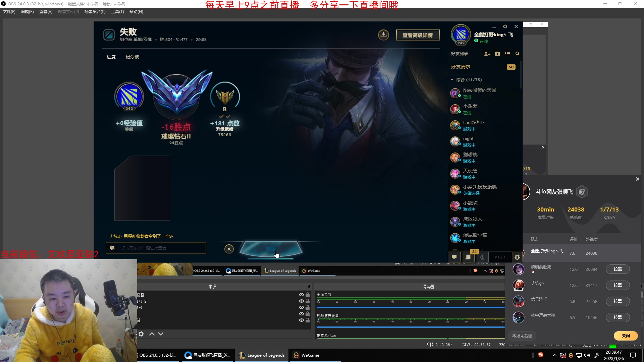
Task: Click the 查看高级详情 button
Action: (x=418, y=35)
